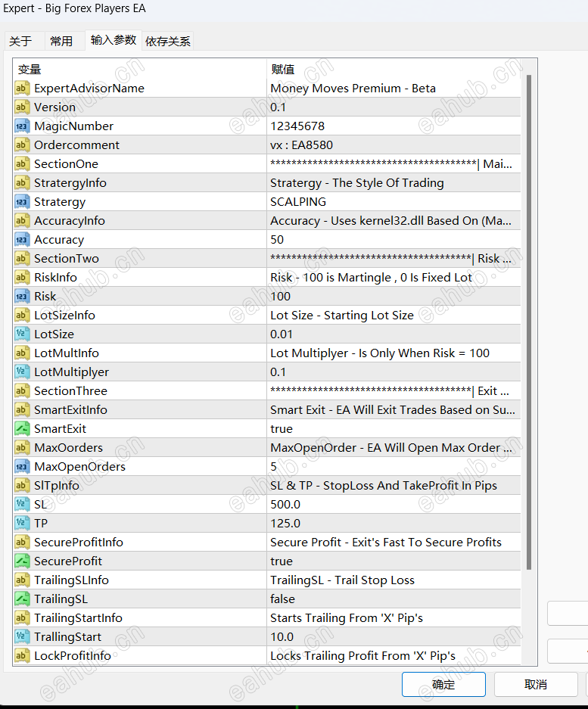588x709 pixels.
Task: Click the integer icon beside Stratergy
Action: (x=22, y=202)
